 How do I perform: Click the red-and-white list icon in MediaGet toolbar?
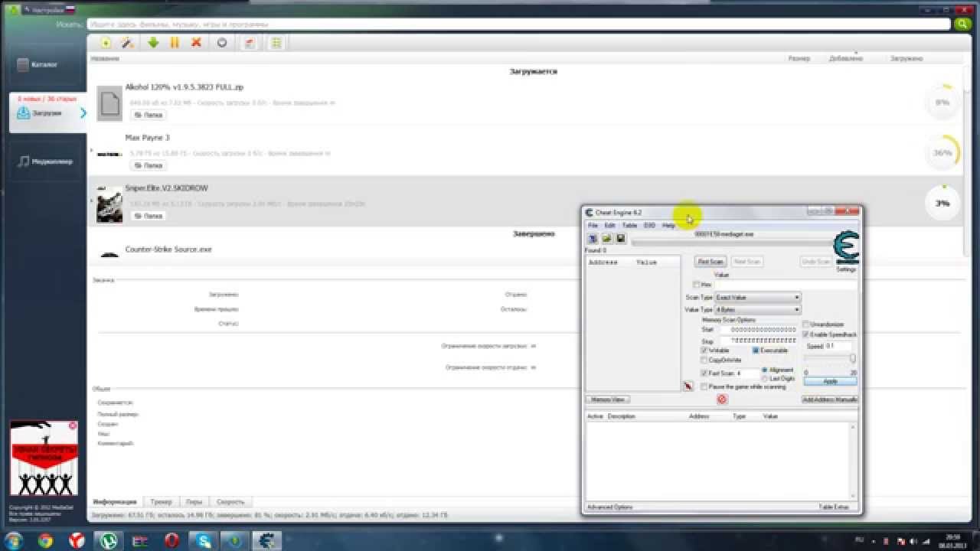click(x=250, y=43)
